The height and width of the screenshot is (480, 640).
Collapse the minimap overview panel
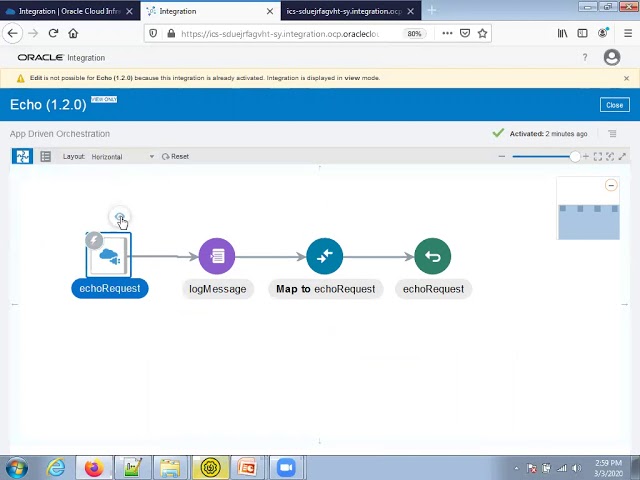611,185
